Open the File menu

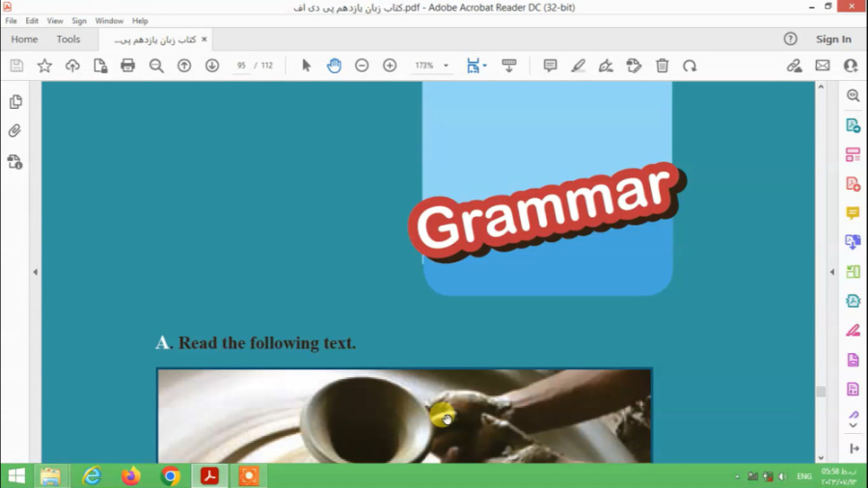(11, 20)
